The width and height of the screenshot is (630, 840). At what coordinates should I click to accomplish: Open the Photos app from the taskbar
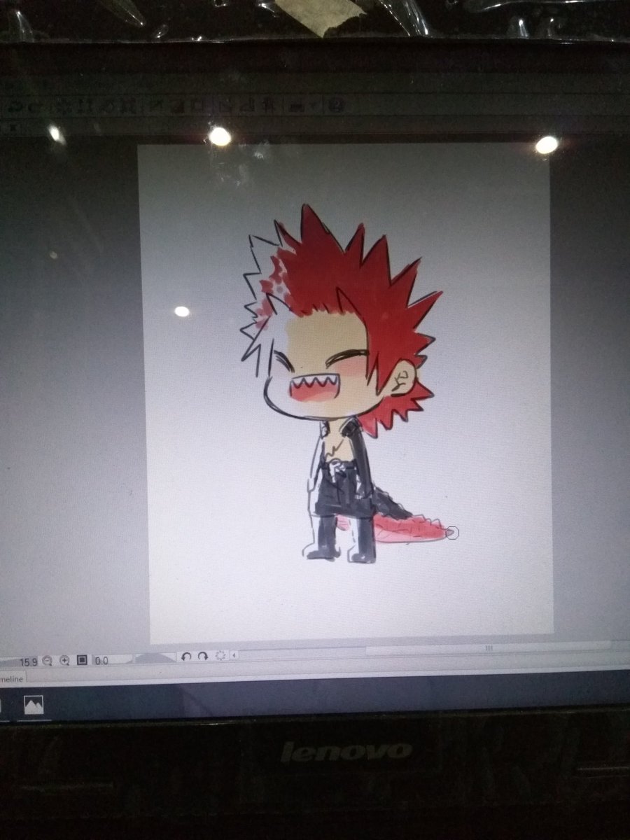coord(34,705)
